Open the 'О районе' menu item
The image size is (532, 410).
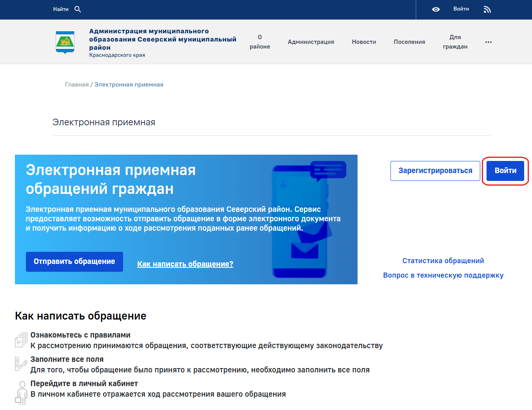click(x=260, y=42)
